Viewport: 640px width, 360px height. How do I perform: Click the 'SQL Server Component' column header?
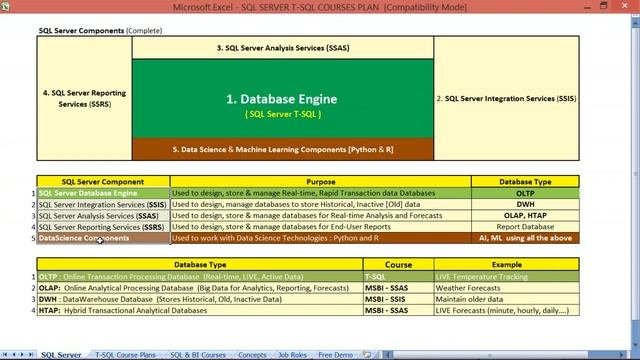[103, 182]
